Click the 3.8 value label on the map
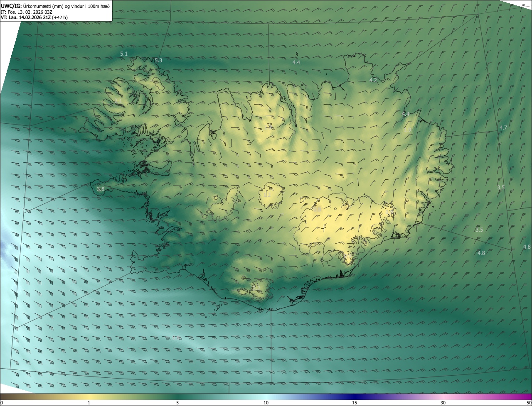Screen dimensions: 532x406 (101, 189)
